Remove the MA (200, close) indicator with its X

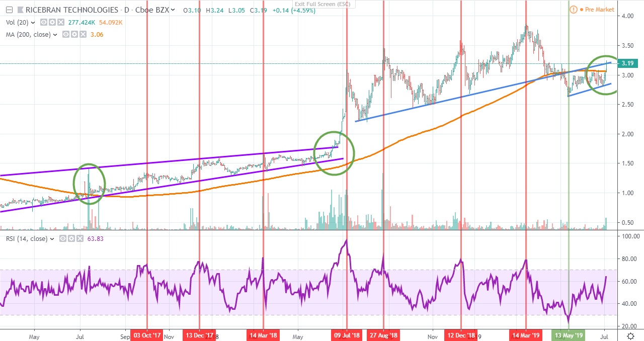[x=83, y=35]
